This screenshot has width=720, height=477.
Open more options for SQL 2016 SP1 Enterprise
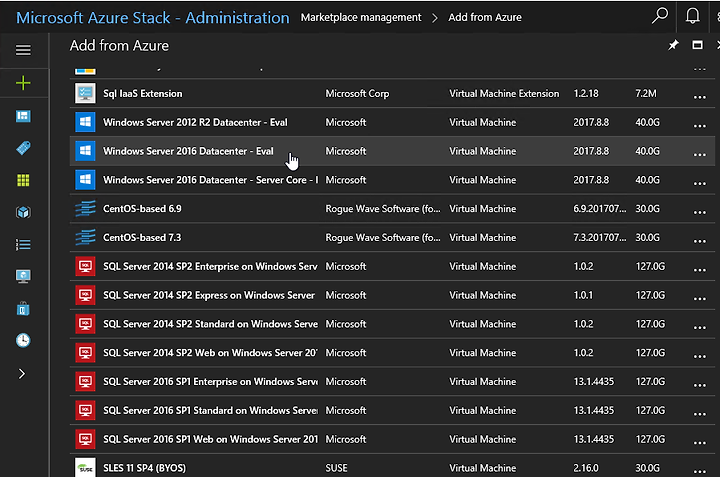click(700, 386)
